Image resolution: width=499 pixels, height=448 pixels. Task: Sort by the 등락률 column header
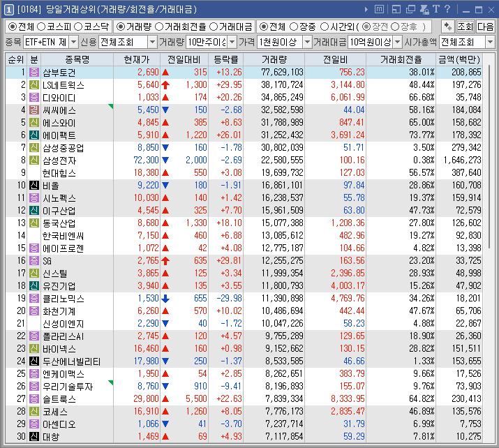pyautogui.click(x=225, y=59)
